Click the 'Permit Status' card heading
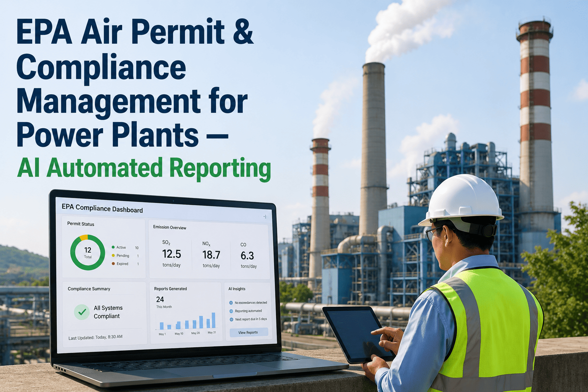Screen dimensions: 588x392 pos(81,224)
